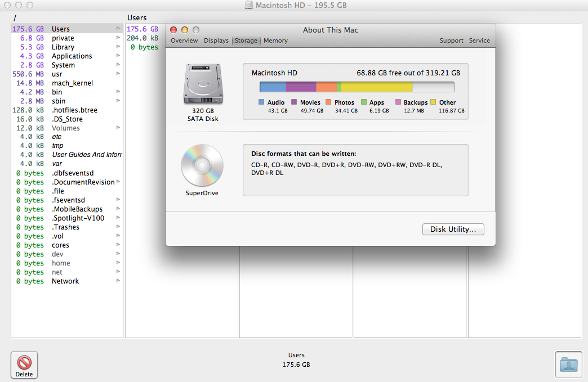
Task: Select the .dbfseventsd row
Action: [67, 173]
